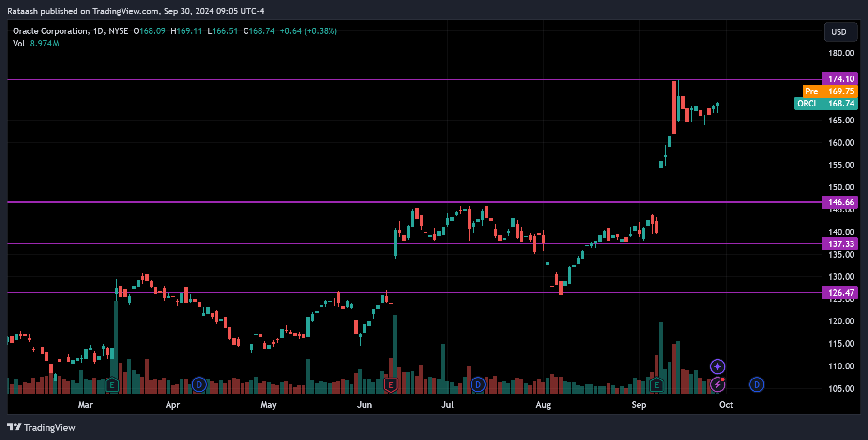Click the close value C168.74
The width and height of the screenshot is (868, 440).
pos(259,31)
